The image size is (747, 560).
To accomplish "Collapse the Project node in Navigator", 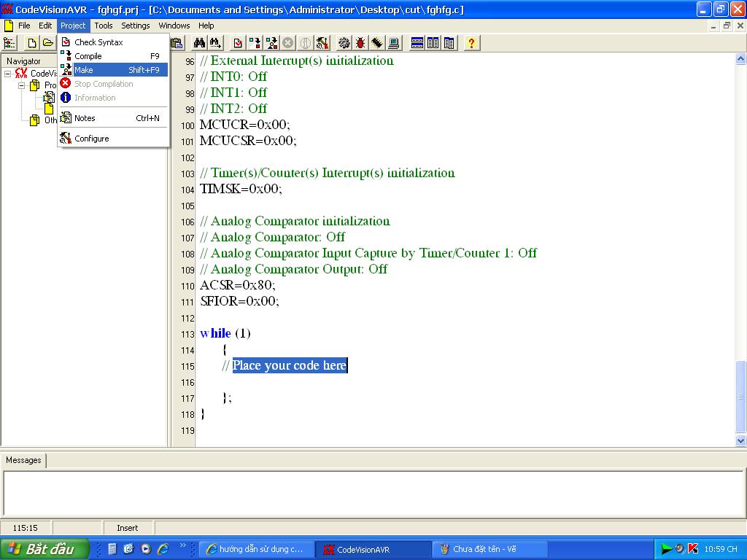I will (22, 85).
